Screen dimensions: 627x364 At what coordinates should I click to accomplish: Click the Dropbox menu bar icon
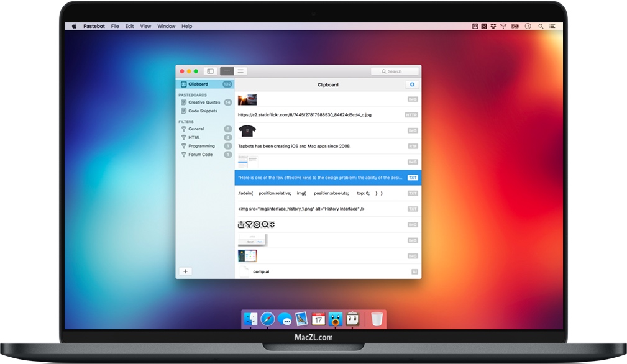pyautogui.click(x=493, y=26)
